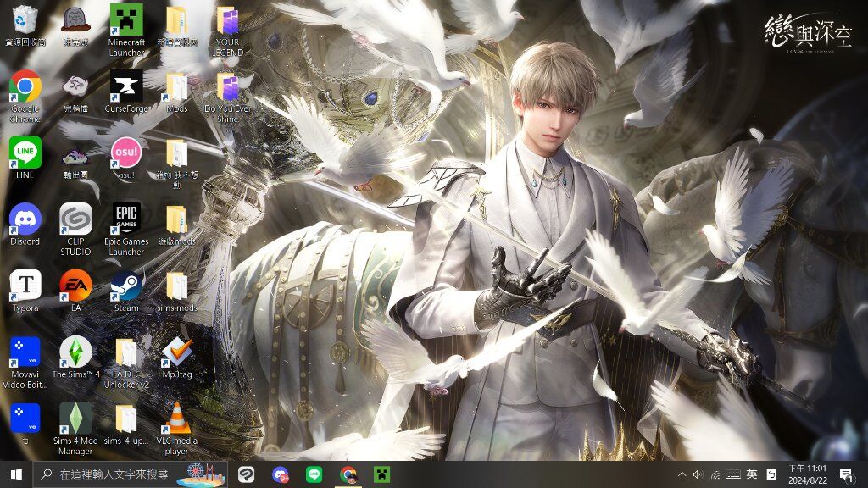This screenshot has width=868, height=488.
Task: Show hidden system tray icons
Action: (x=682, y=474)
